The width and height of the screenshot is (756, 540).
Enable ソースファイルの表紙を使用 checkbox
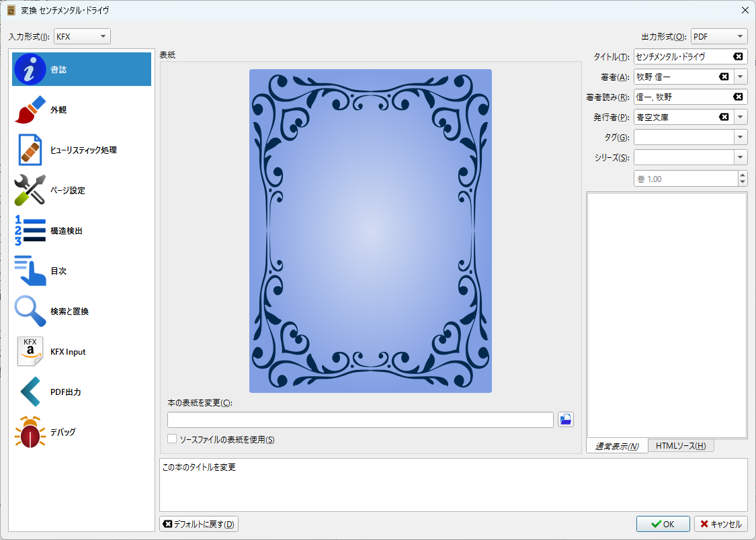(x=173, y=439)
